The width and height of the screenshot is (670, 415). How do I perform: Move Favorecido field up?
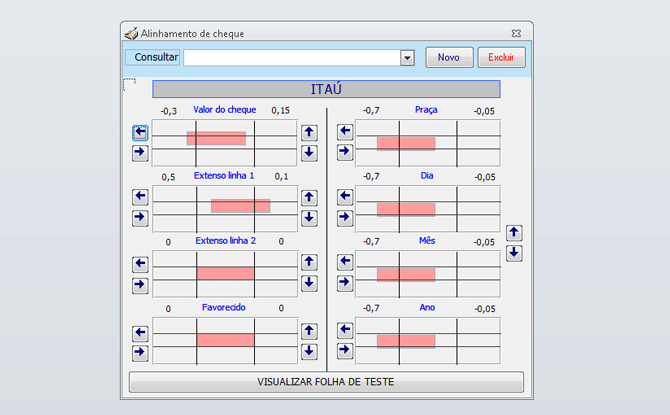point(309,331)
